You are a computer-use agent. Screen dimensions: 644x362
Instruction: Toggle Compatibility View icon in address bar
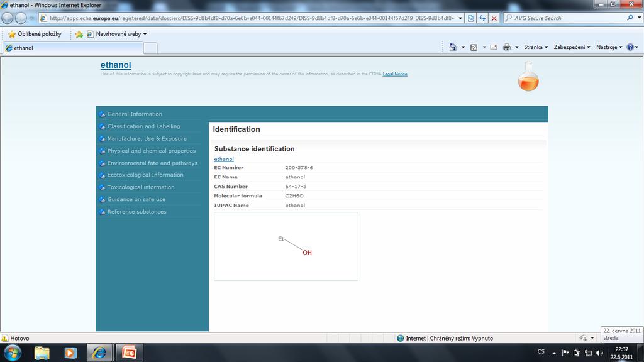click(470, 18)
